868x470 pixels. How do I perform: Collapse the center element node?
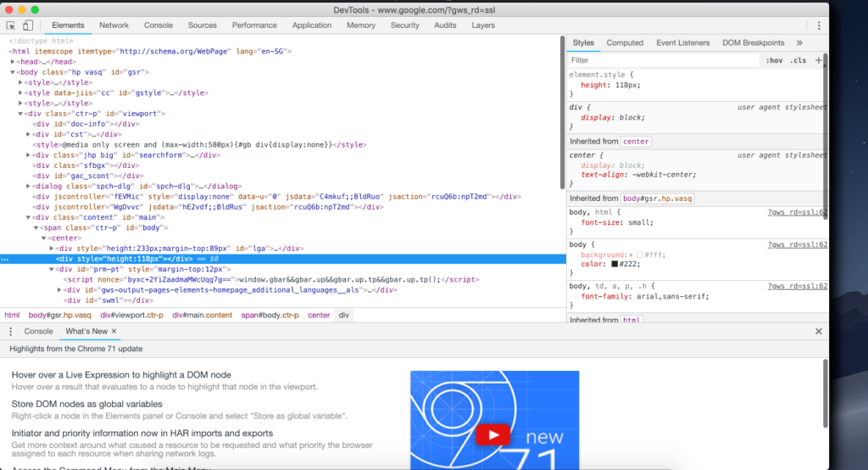click(44, 238)
